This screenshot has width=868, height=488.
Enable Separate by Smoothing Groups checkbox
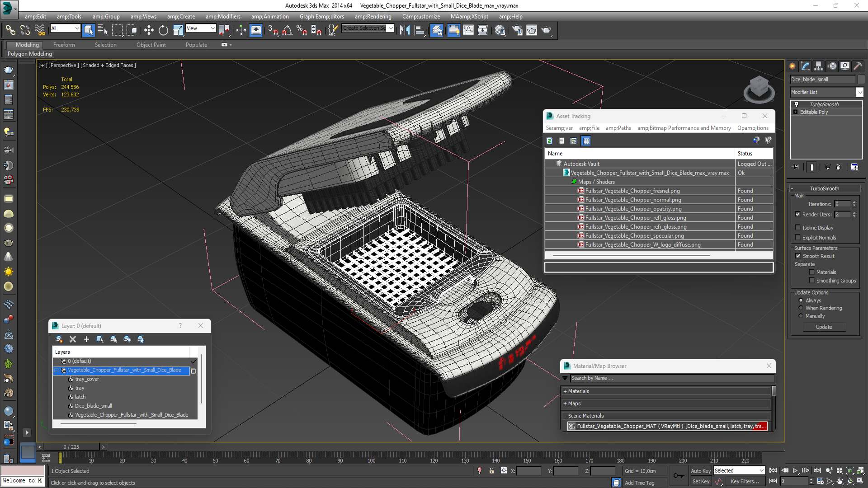[x=812, y=281]
